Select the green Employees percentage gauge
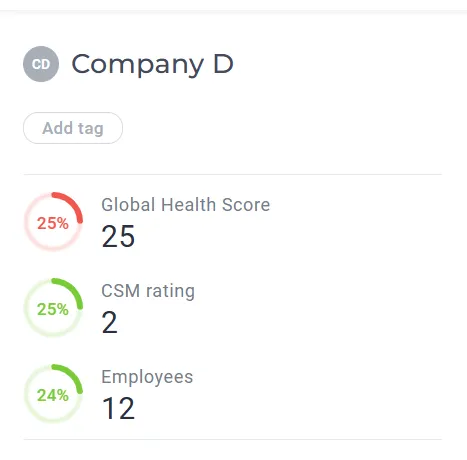This screenshot has height=460, width=467. click(53, 393)
